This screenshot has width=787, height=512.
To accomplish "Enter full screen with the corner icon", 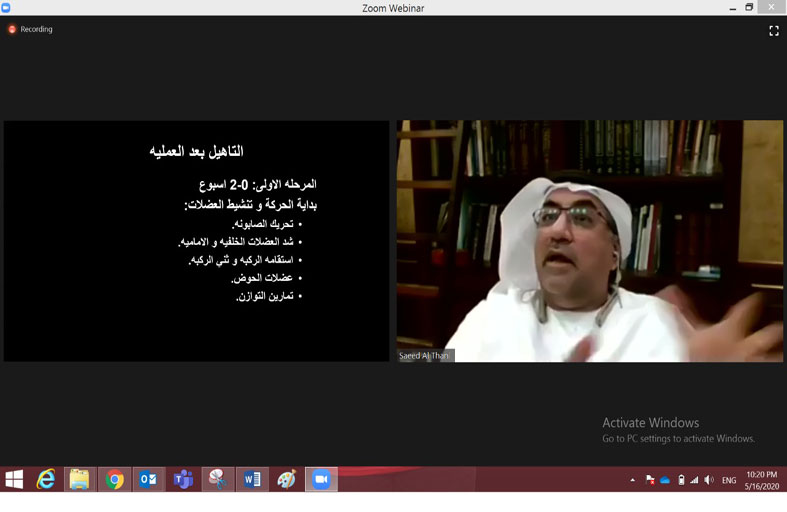I will click(x=773, y=31).
